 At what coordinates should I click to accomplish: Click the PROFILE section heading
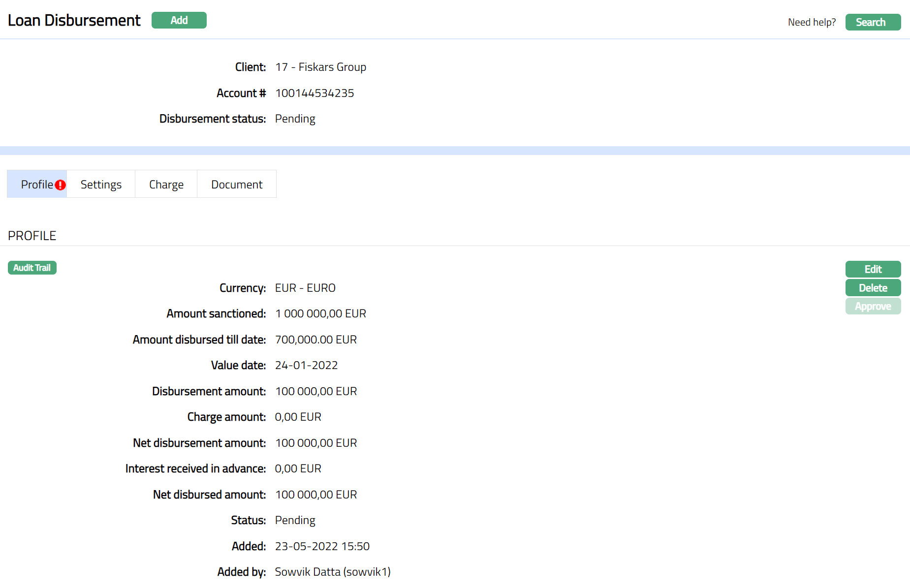click(x=32, y=236)
